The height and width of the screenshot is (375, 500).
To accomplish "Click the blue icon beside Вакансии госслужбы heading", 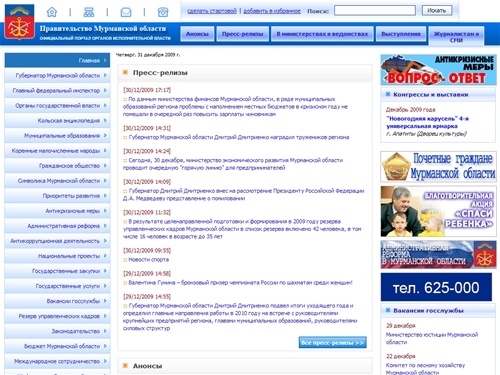I will tap(388, 310).
